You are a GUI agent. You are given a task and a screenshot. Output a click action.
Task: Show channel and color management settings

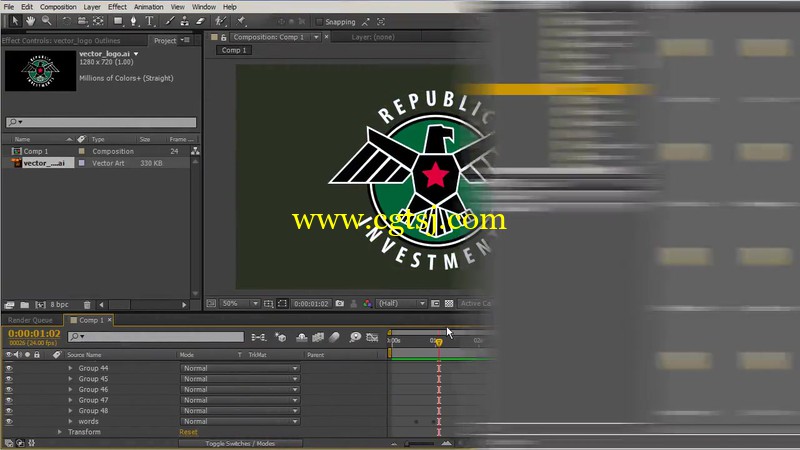367,303
